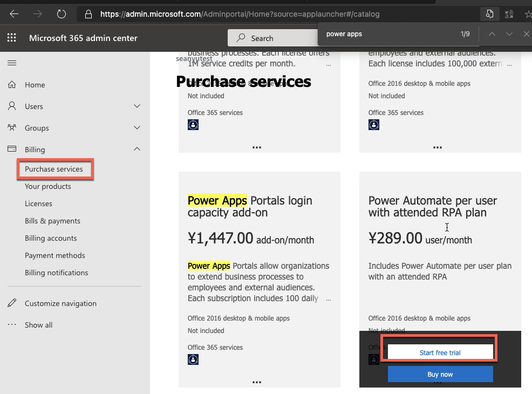Screen dimensions: 532x394
Task: Click the browser page tools icon
Action: coord(489,14)
